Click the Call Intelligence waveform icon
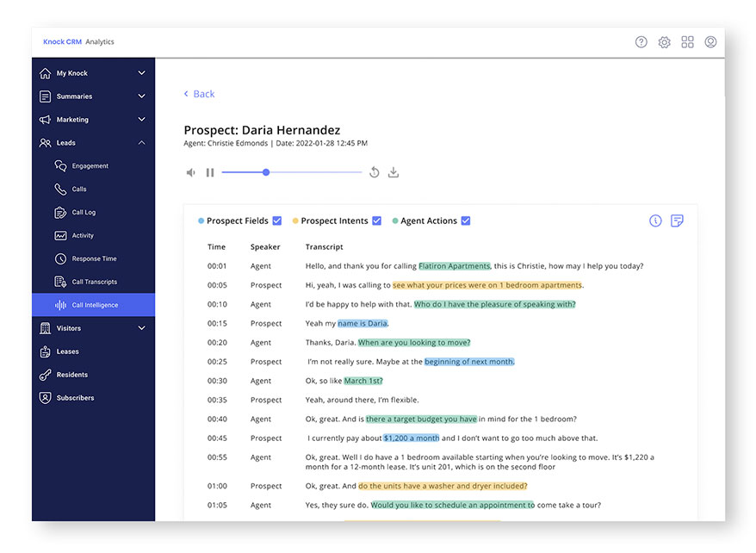The image size is (756, 553). click(x=60, y=305)
